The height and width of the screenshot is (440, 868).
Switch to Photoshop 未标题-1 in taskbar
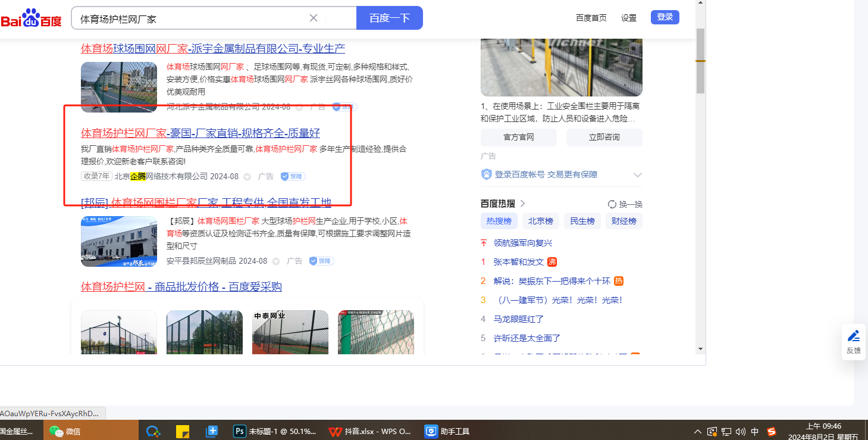tap(275, 431)
